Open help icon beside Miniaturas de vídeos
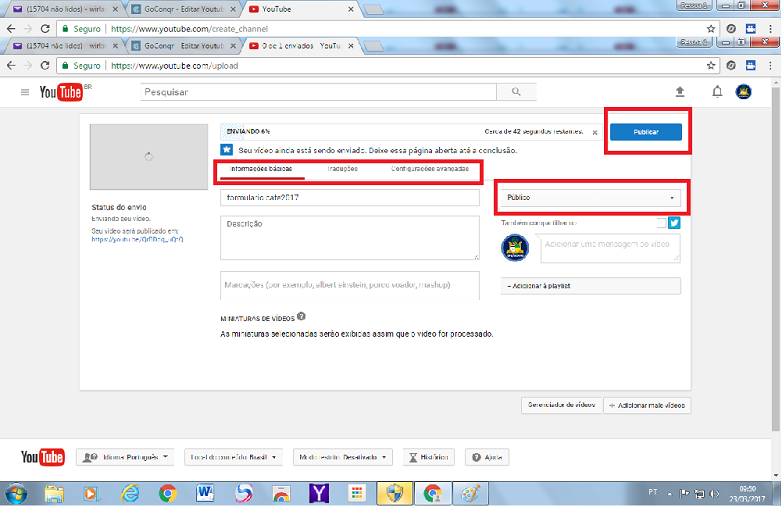The width and height of the screenshot is (781, 507). coord(301,316)
